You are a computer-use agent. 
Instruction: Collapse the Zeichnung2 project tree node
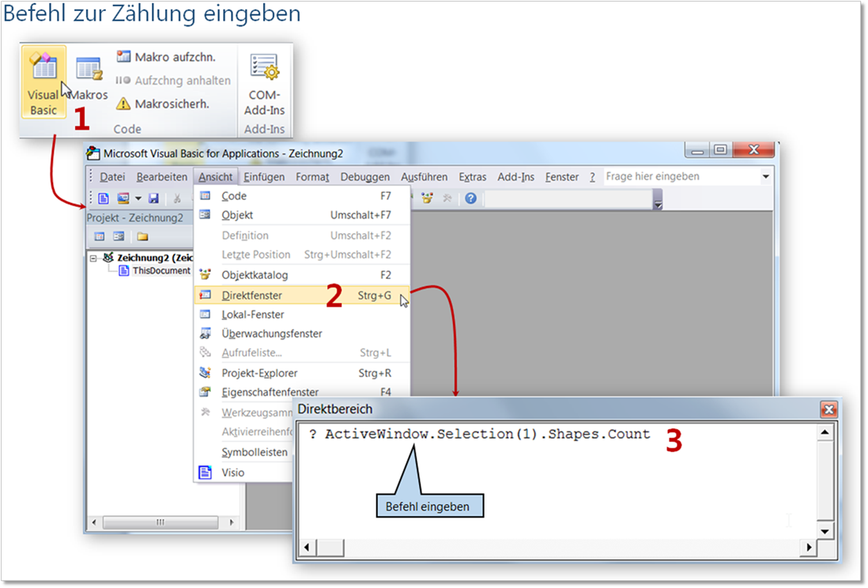pyautogui.click(x=93, y=258)
